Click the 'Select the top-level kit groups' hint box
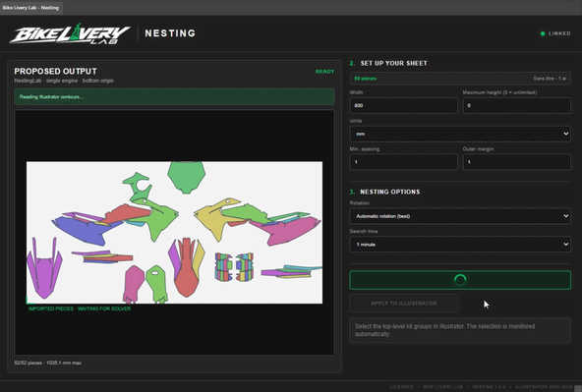 460,330
